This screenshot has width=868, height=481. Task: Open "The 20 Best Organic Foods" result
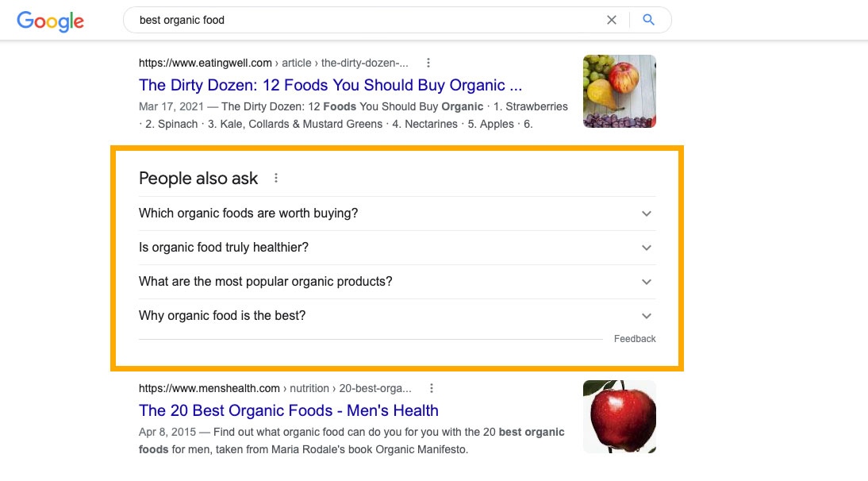pos(289,410)
